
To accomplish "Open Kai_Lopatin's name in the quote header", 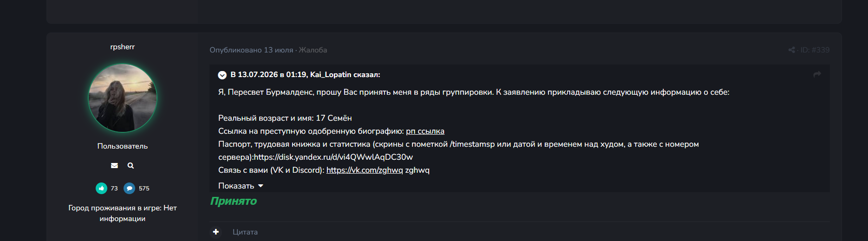I will [331, 75].
